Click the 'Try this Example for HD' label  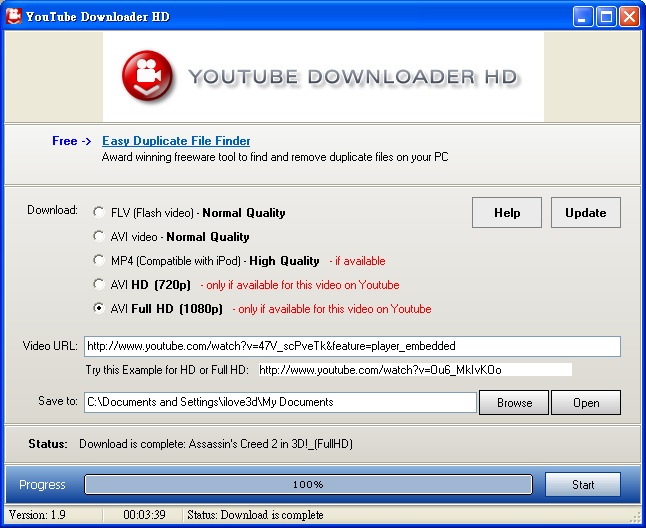point(167,370)
